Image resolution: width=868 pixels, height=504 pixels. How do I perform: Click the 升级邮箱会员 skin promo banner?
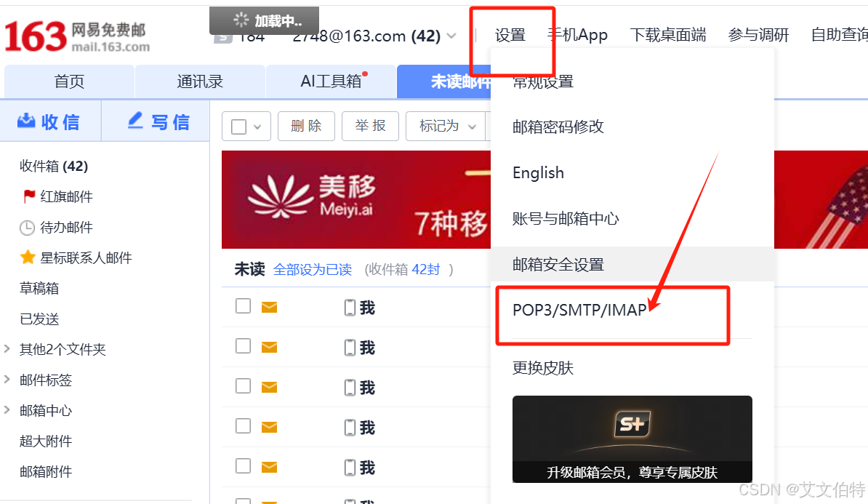pyautogui.click(x=632, y=439)
